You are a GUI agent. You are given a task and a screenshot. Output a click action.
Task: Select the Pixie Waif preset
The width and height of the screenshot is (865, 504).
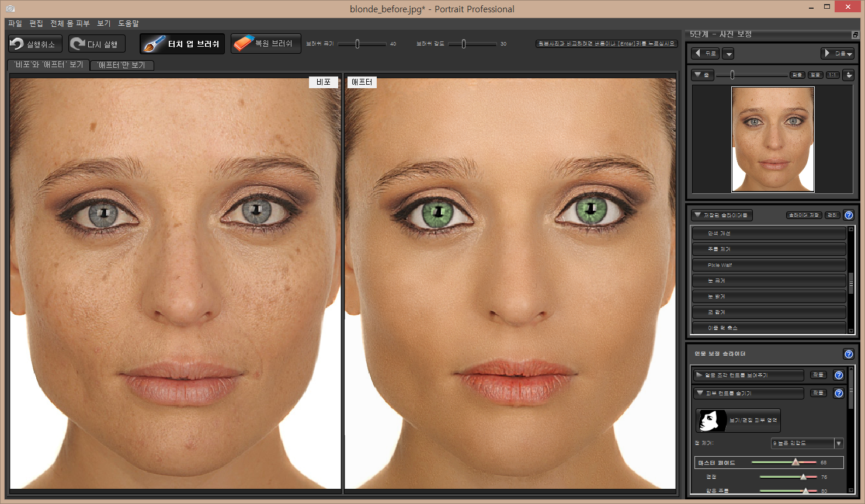[769, 265]
